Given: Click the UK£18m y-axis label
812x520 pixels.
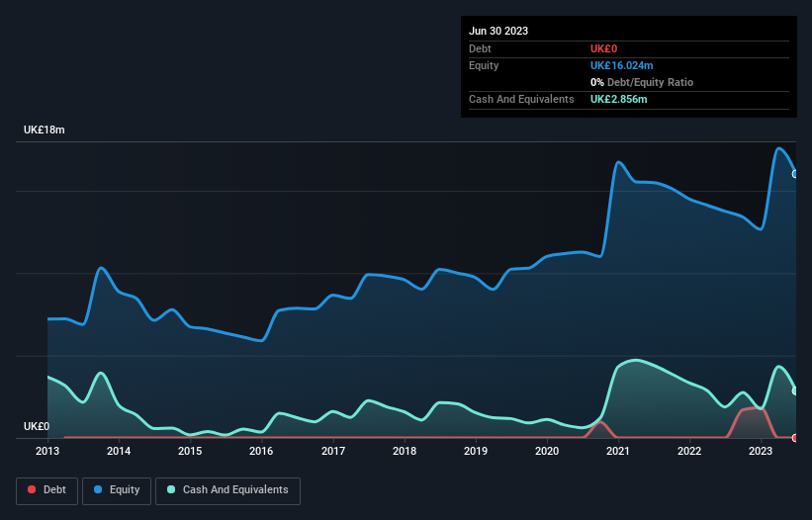Looking at the screenshot, I should tap(45, 130).
